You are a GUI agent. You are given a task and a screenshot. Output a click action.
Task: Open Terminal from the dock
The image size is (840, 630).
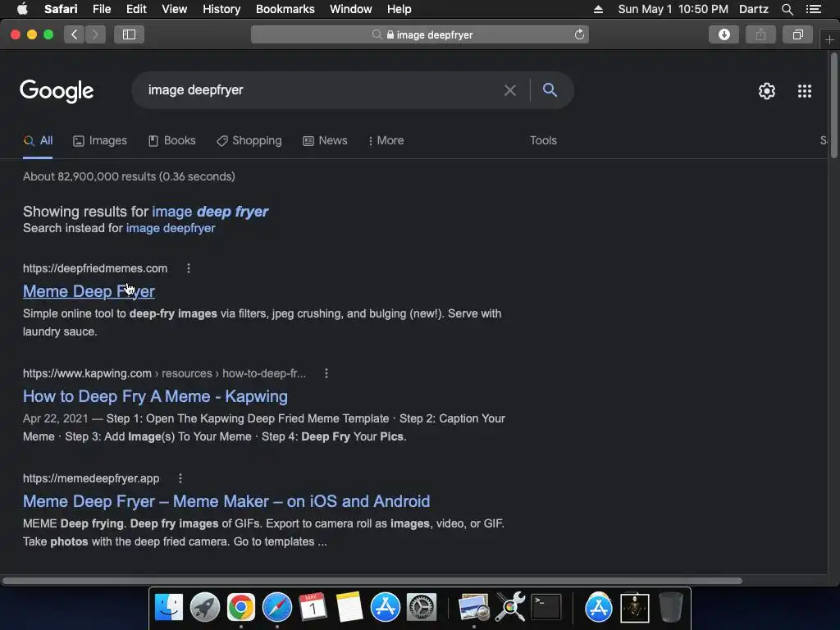coord(546,608)
